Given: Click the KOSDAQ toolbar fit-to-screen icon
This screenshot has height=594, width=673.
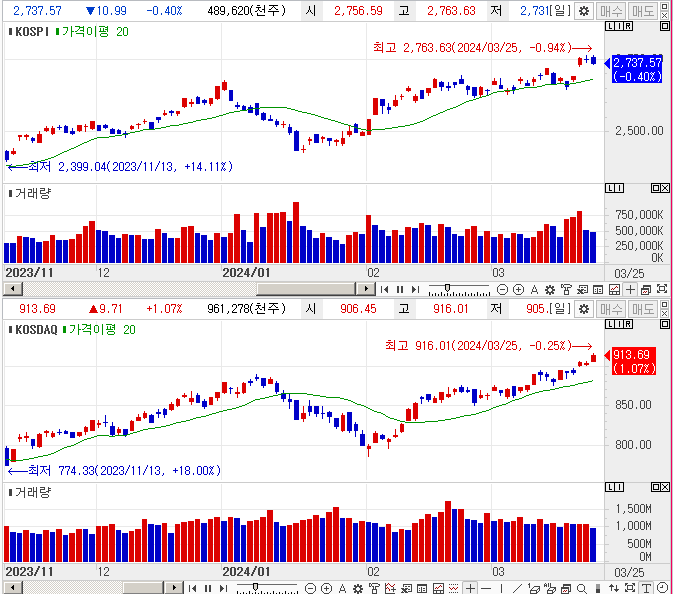Looking at the screenshot, I should tap(630, 588).
